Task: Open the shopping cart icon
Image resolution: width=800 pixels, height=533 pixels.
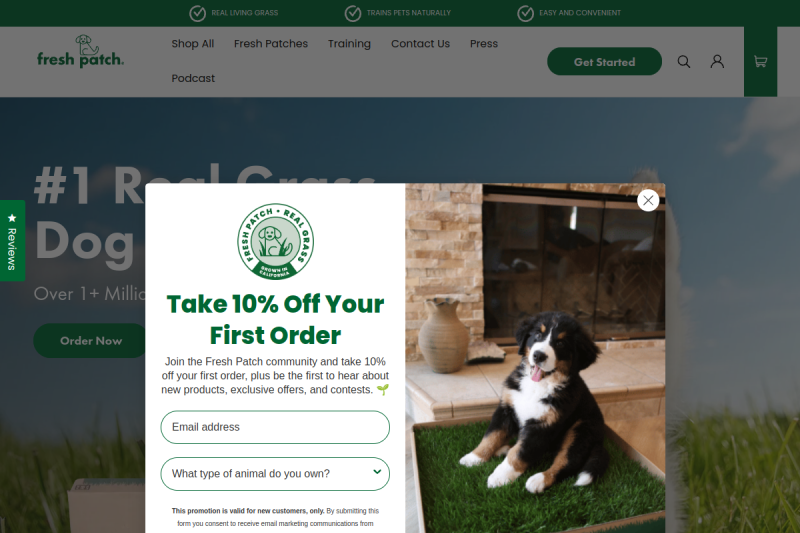Action: pos(760,62)
